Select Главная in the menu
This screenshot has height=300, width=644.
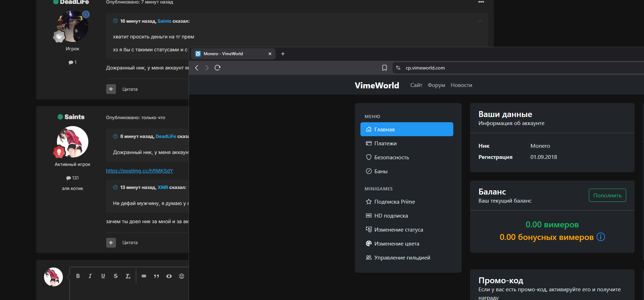coord(407,129)
